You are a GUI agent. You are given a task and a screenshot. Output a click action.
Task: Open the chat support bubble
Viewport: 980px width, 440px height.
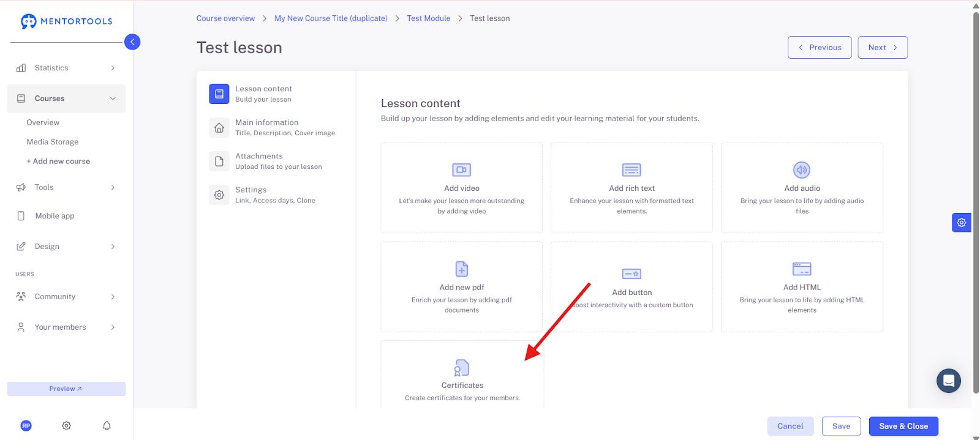tap(949, 381)
